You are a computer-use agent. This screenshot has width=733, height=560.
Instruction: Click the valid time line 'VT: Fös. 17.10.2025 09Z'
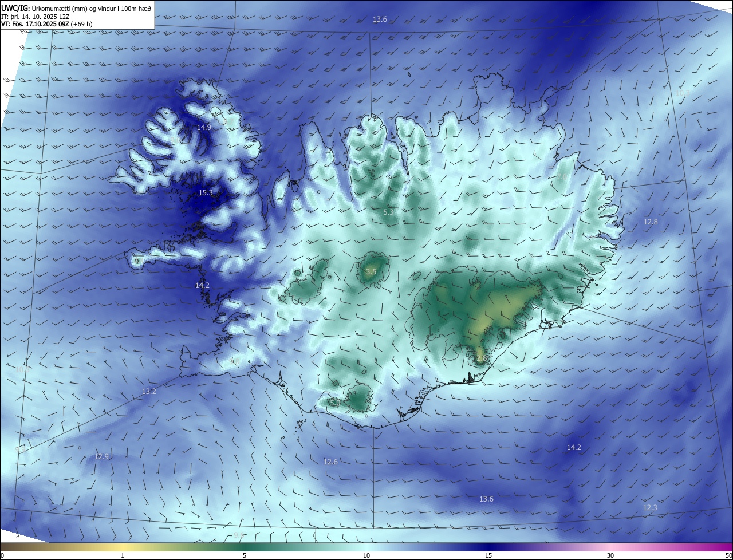tap(35, 24)
